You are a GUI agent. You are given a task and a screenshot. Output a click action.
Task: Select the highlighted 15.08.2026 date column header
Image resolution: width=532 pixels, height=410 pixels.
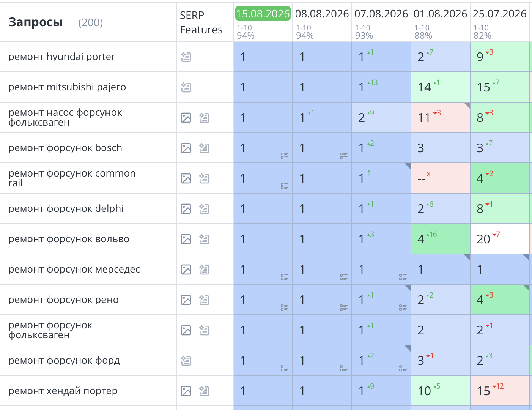pos(263,14)
